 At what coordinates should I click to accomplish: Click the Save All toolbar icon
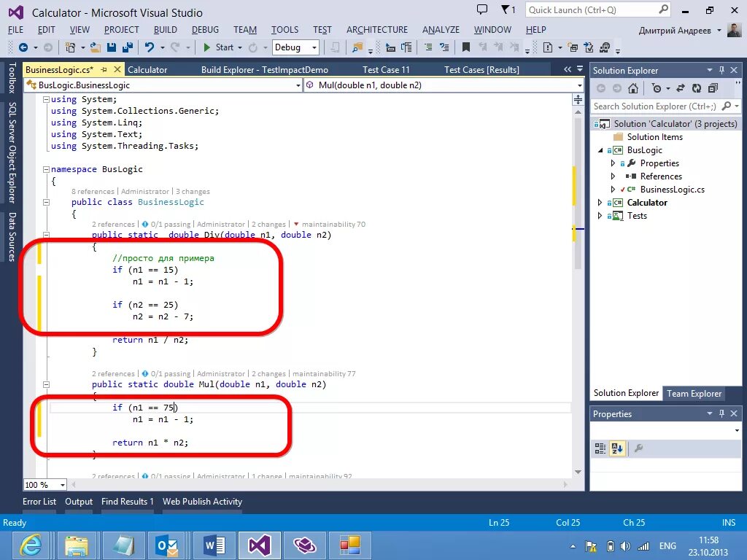[128, 47]
